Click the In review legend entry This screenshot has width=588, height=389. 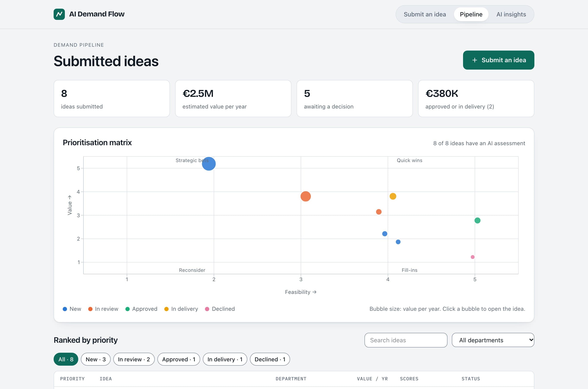[x=103, y=309]
